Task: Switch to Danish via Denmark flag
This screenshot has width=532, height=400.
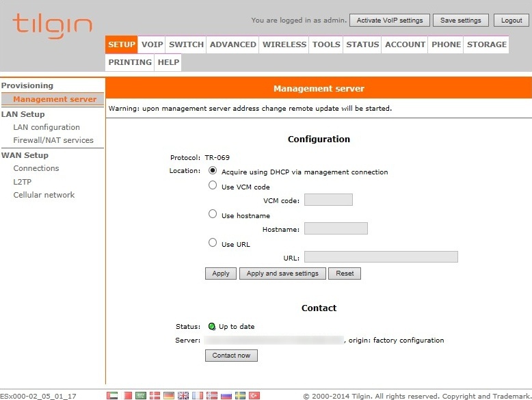Action: [155, 395]
